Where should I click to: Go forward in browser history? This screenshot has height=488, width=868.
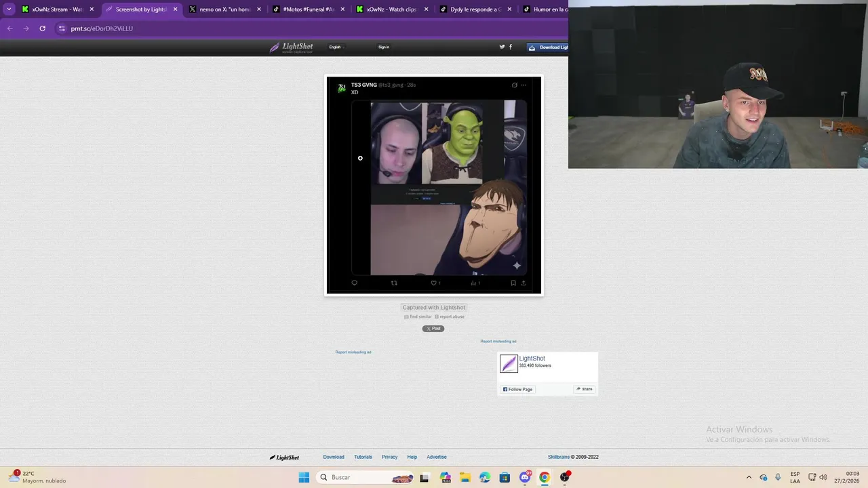pos(26,28)
